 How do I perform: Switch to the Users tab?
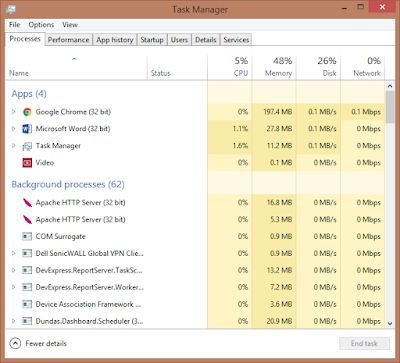tap(179, 40)
